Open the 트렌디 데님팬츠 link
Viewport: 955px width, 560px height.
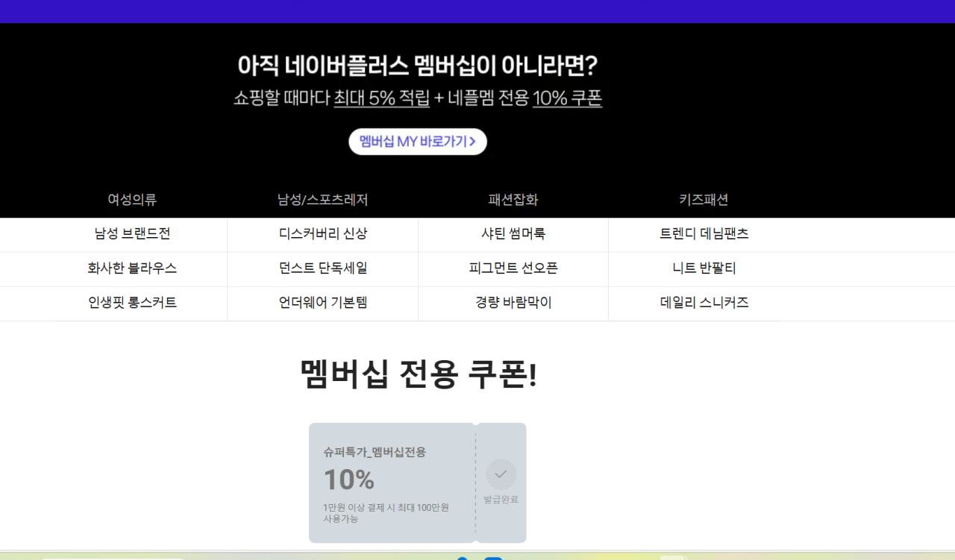click(704, 234)
